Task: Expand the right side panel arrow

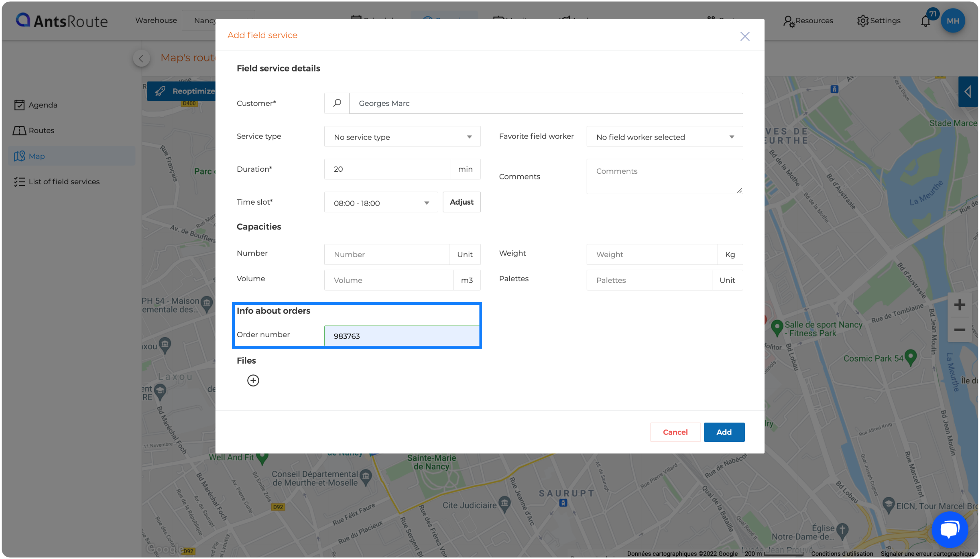Action: coord(968,92)
